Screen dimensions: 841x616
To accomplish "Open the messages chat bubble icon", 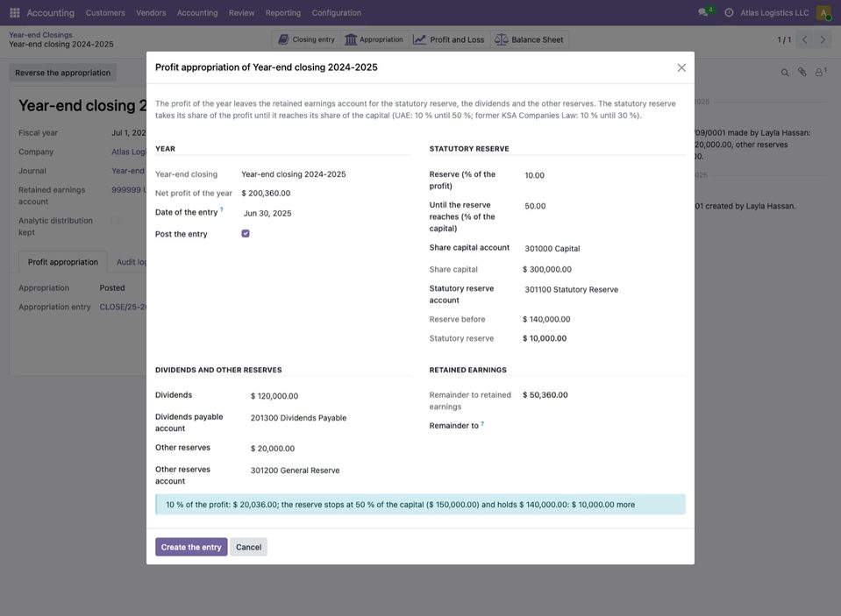I will [702, 12].
